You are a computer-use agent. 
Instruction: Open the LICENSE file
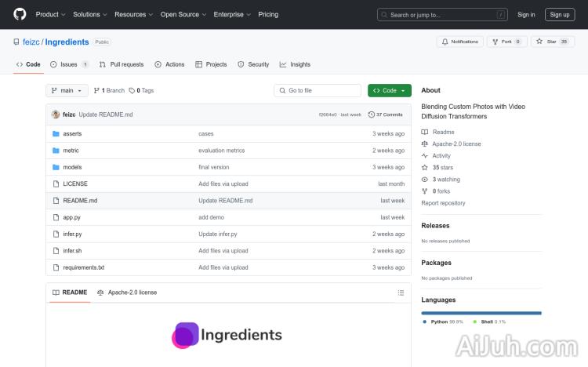(x=75, y=183)
